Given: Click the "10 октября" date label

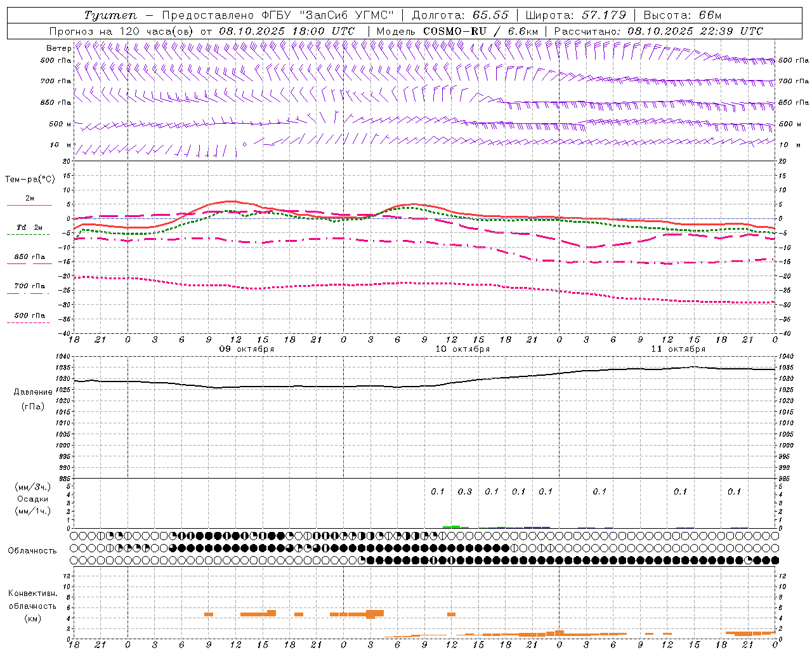Looking at the screenshot, I should coord(462,349).
